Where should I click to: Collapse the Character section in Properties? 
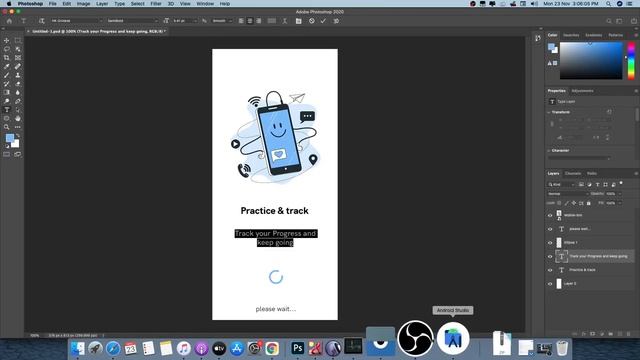tap(549, 150)
